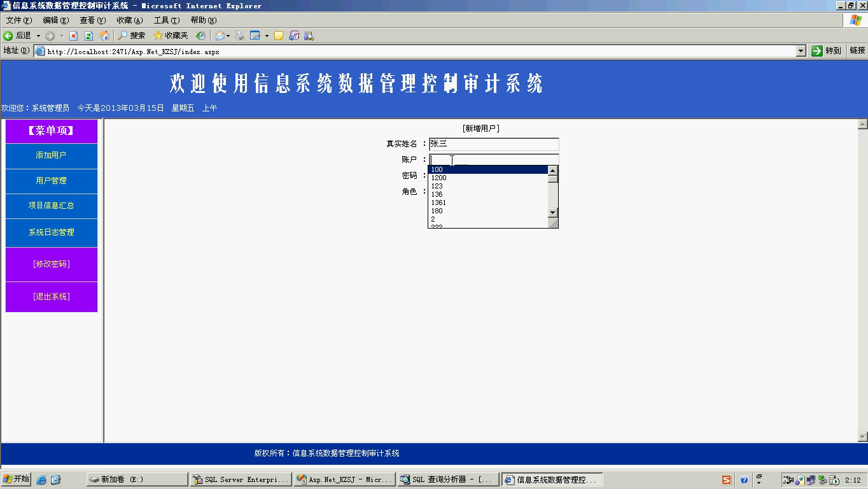
Task: Select 123 in the autocomplete list
Action: point(489,186)
